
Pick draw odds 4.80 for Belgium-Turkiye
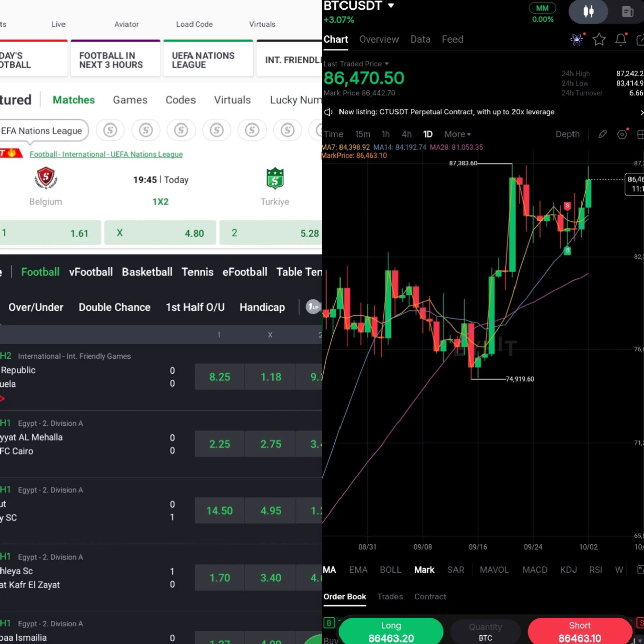pos(160,233)
